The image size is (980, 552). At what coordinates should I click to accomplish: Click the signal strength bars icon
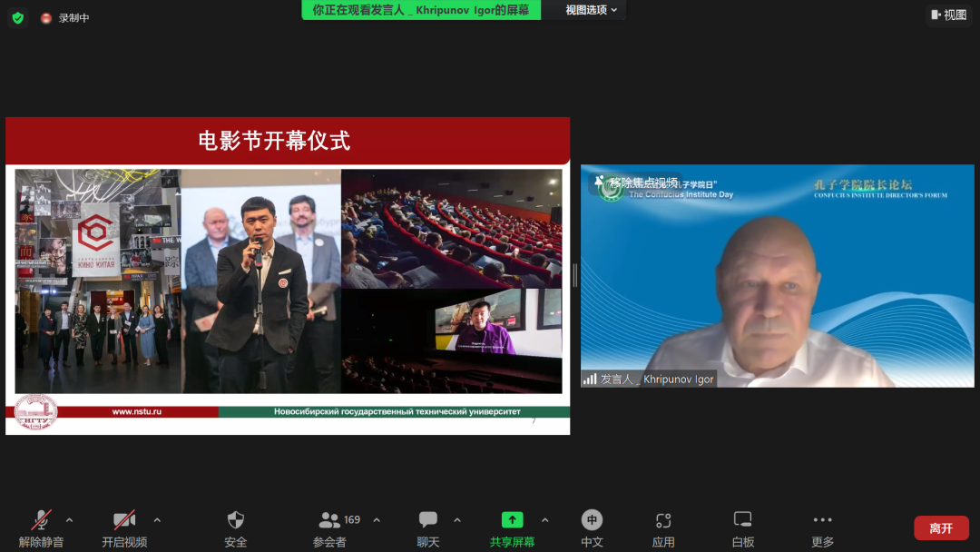(x=590, y=379)
